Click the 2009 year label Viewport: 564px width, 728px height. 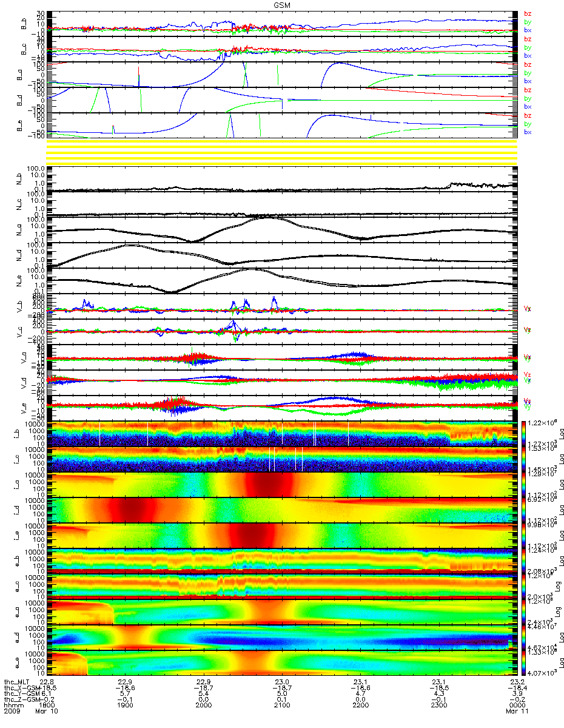pyautogui.click(x=13, y=712)
